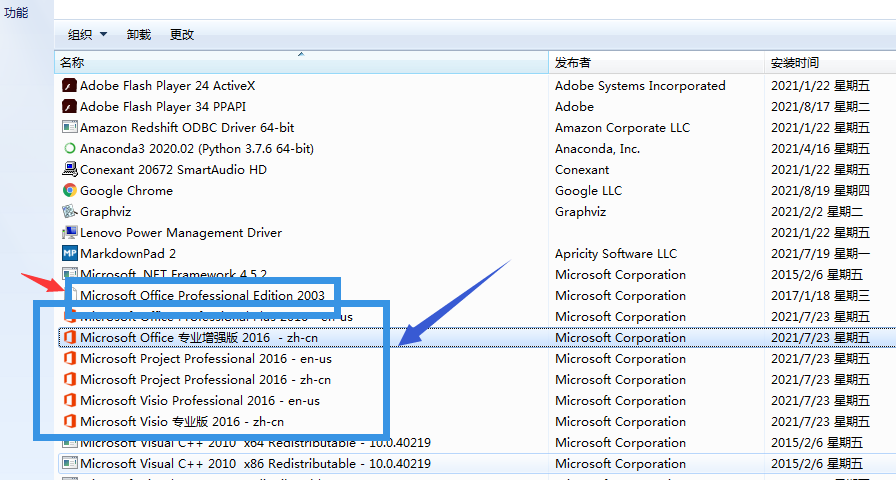
Task: Click install date 2017/1/18 星期三
Action: [821, 296]
